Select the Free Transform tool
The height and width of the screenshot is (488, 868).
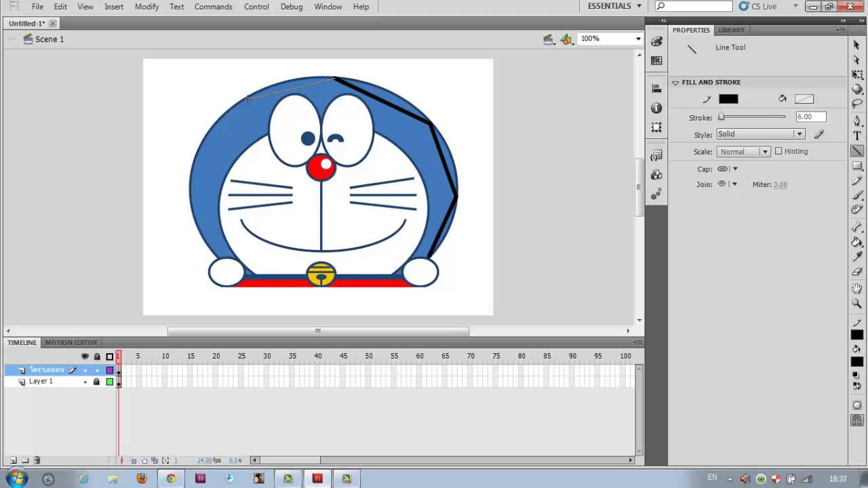click(x=857, y=75)
